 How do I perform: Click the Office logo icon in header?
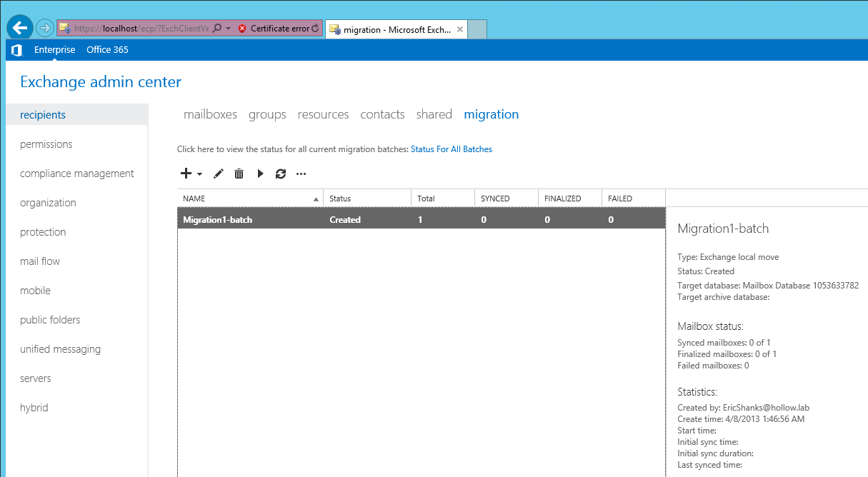pos(17,50)
